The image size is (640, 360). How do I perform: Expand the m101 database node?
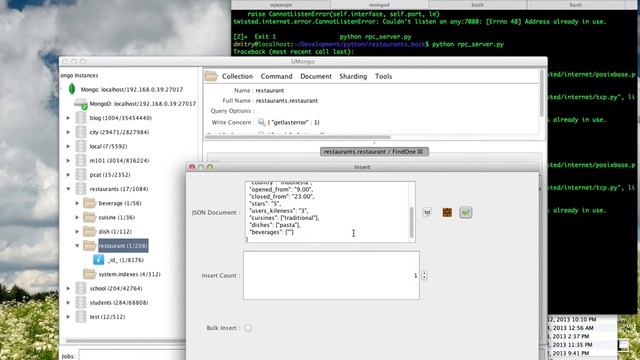point(68,160)
